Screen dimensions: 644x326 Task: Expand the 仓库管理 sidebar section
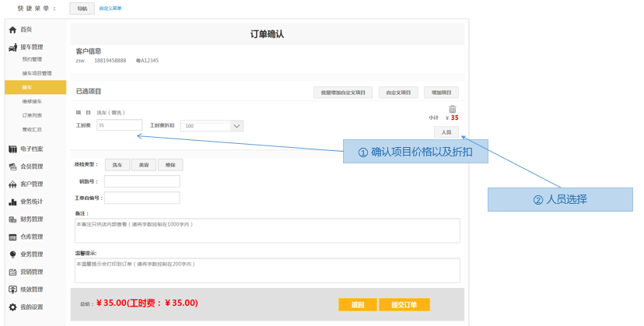point(31,237)
